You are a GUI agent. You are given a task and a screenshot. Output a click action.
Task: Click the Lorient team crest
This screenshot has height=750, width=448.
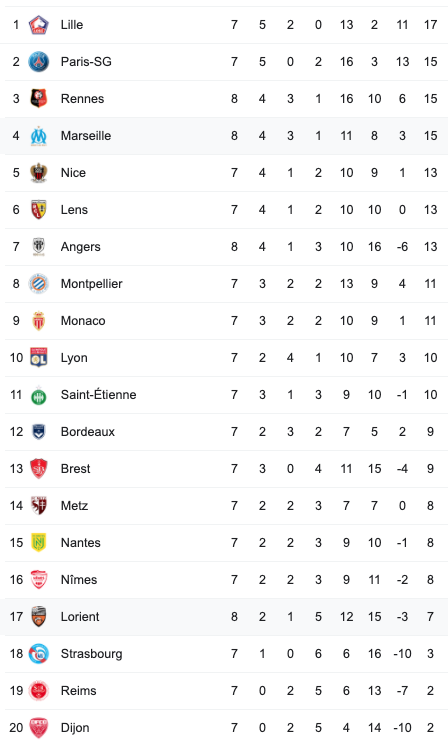coord(39,617)
